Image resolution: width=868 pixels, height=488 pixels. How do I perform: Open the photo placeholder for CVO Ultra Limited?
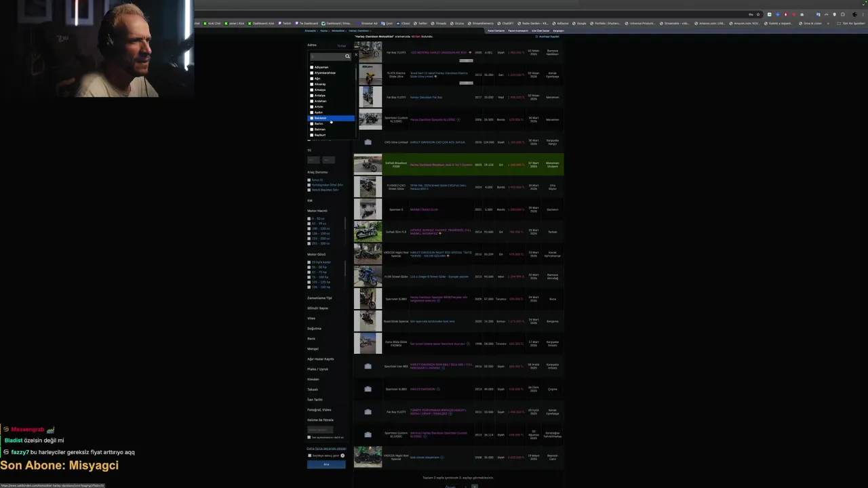coord(368,142)
